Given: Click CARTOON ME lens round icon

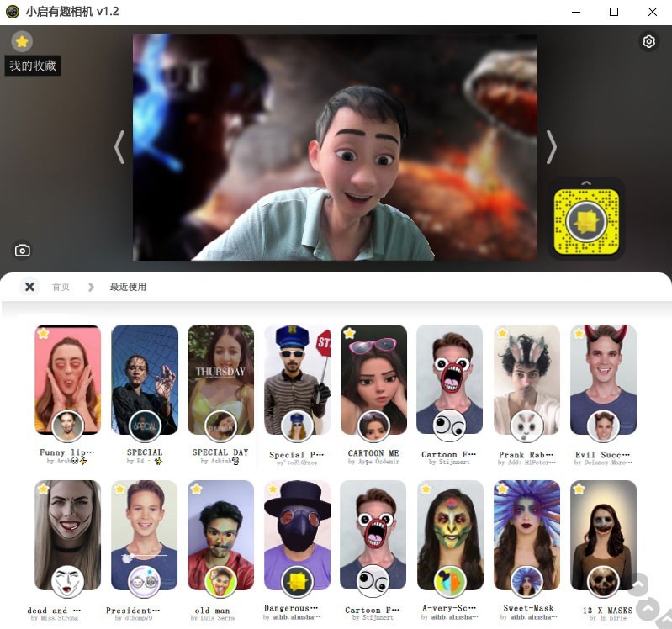Looking at the screenshot, I should click(x=373, y=426).
